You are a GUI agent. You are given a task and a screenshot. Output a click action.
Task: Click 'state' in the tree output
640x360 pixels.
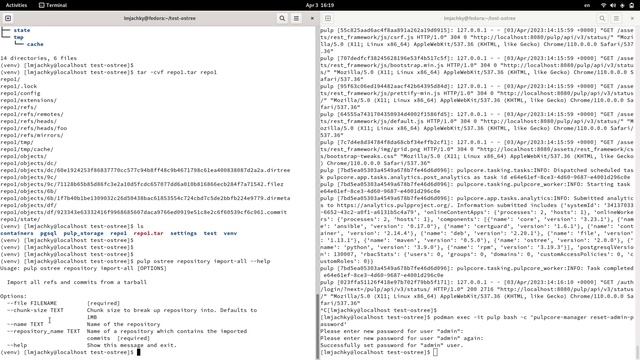22,30
